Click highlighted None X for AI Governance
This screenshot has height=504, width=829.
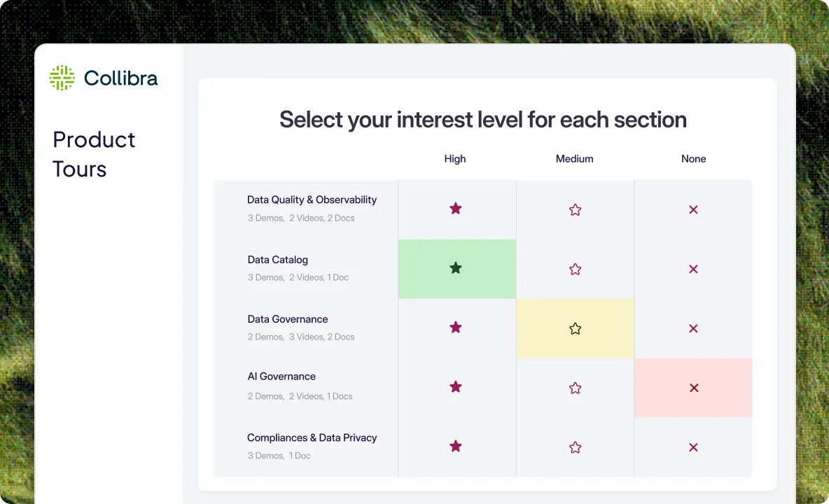[694, 388]
